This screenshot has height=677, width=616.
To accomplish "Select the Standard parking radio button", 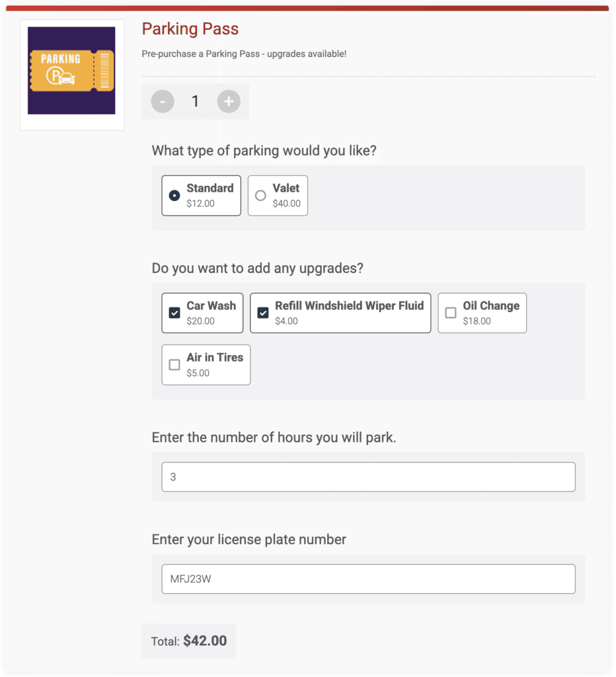I will tap(174, 196).
